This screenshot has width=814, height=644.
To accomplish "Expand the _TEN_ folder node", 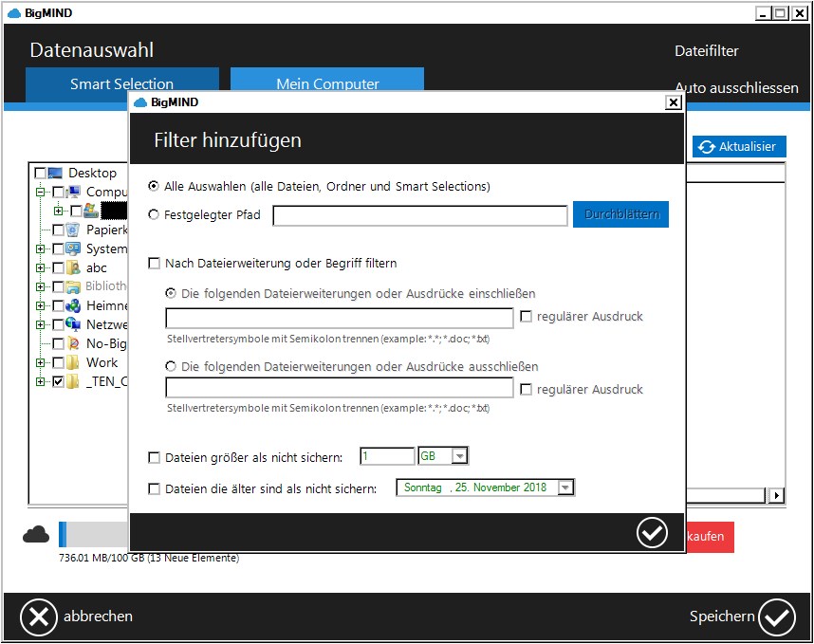I will tap(40, 382).
